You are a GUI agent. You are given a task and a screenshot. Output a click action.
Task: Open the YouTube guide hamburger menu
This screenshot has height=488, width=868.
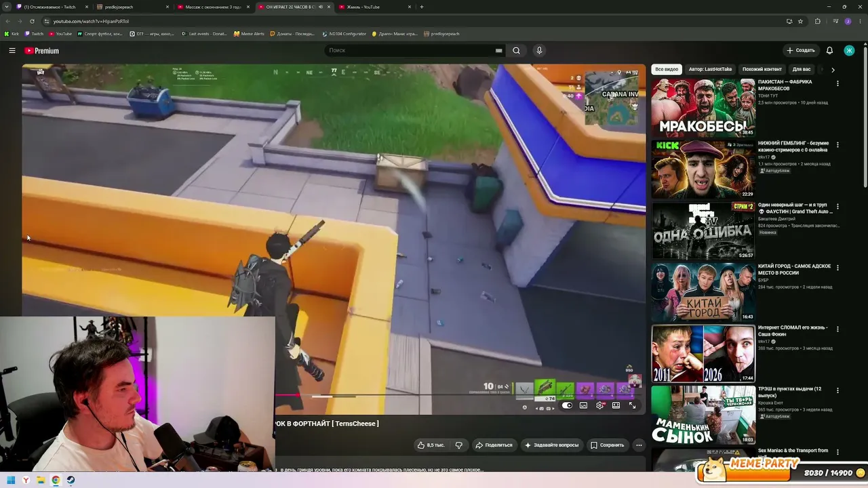point(12,51)
